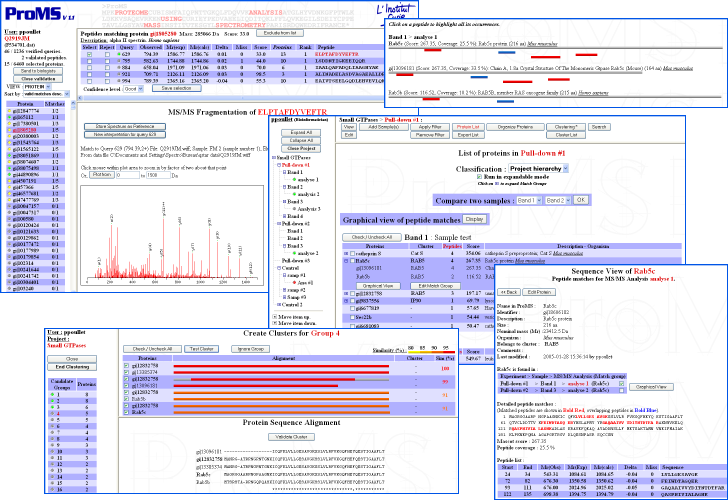Click the red diamond icon beside Ana #1
Screen dimensions: 728x500
coord(294,283)
